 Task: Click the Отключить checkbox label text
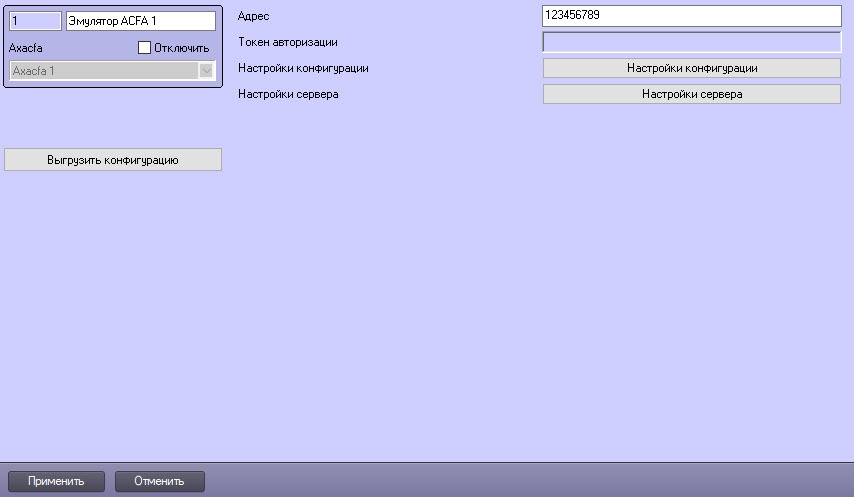pos(181,48)
